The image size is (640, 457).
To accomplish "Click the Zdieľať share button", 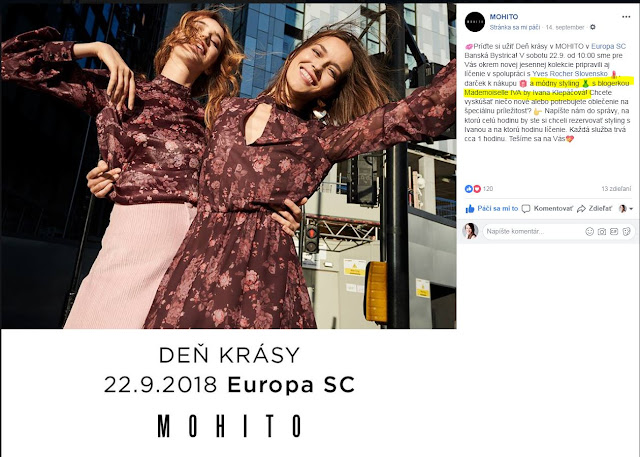I will [x=594, y=209].
